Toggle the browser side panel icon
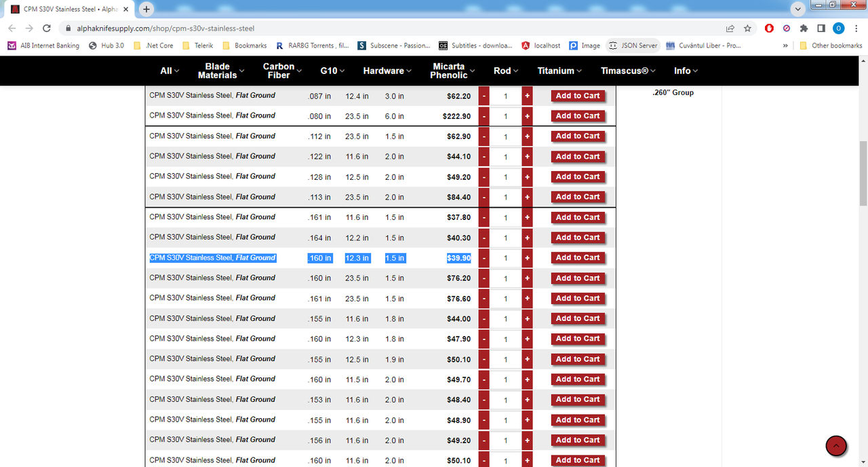Screen dimensions: 868x467 (821, 29)
